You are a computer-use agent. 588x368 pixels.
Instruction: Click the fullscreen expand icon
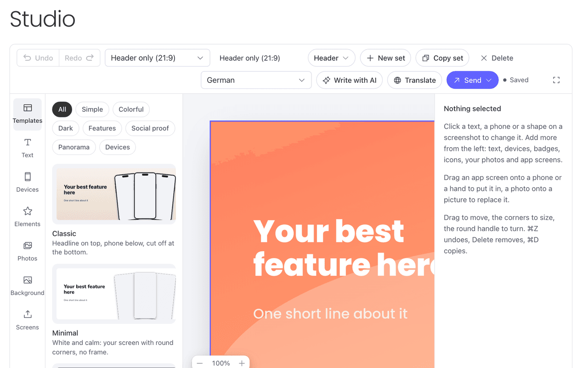pyautogui.click(x=556, y=80)
